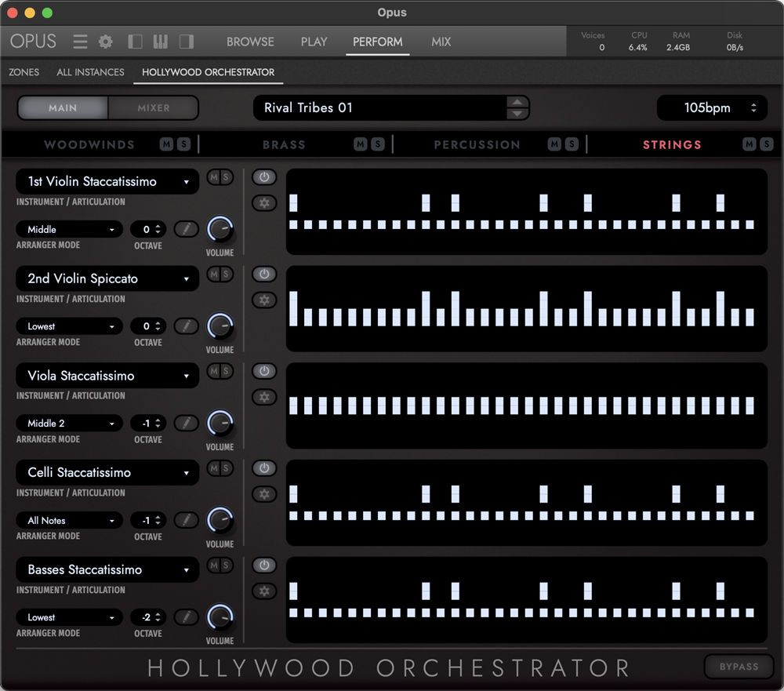Mute the Woodwinds section
This screenshot has width=784, height=691.
click(166, 144)
